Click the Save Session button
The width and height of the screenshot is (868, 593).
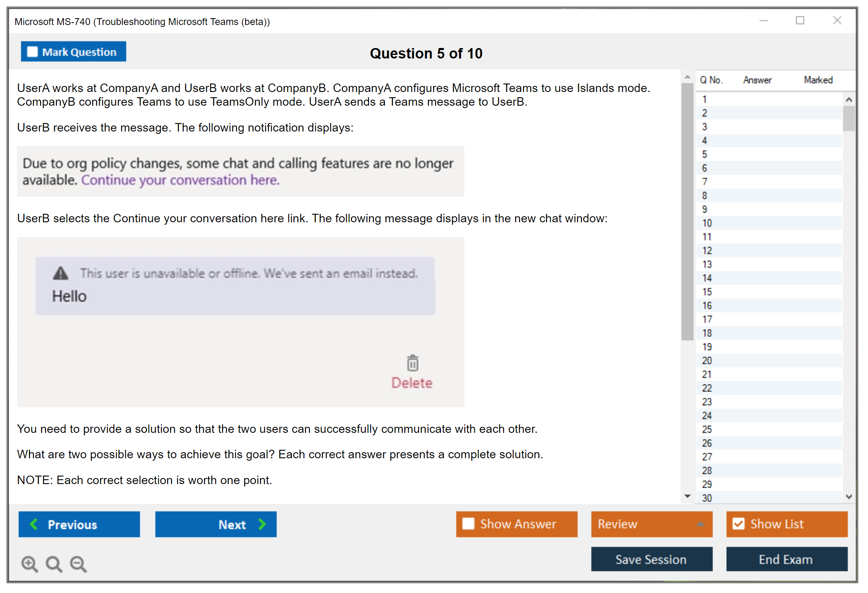pos(651,559)
